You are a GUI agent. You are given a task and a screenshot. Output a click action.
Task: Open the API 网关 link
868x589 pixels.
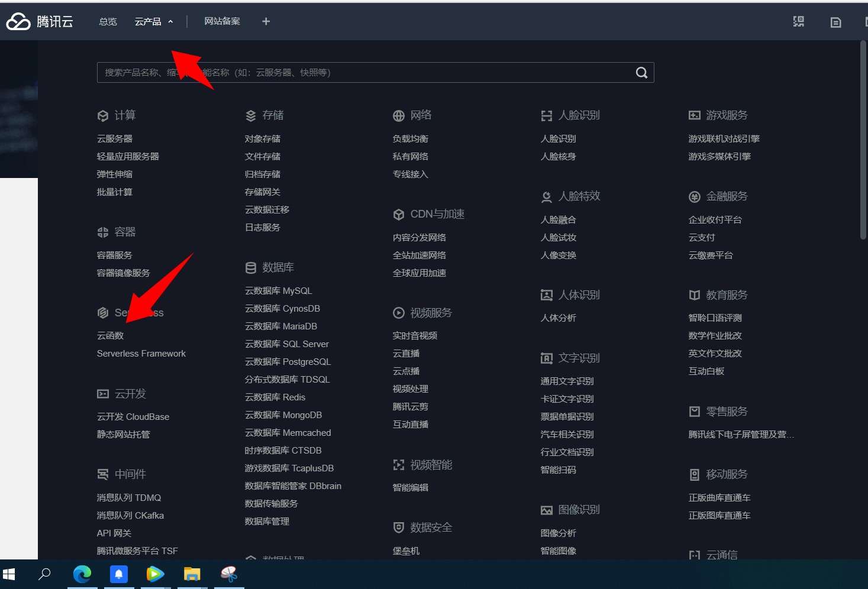114,533
